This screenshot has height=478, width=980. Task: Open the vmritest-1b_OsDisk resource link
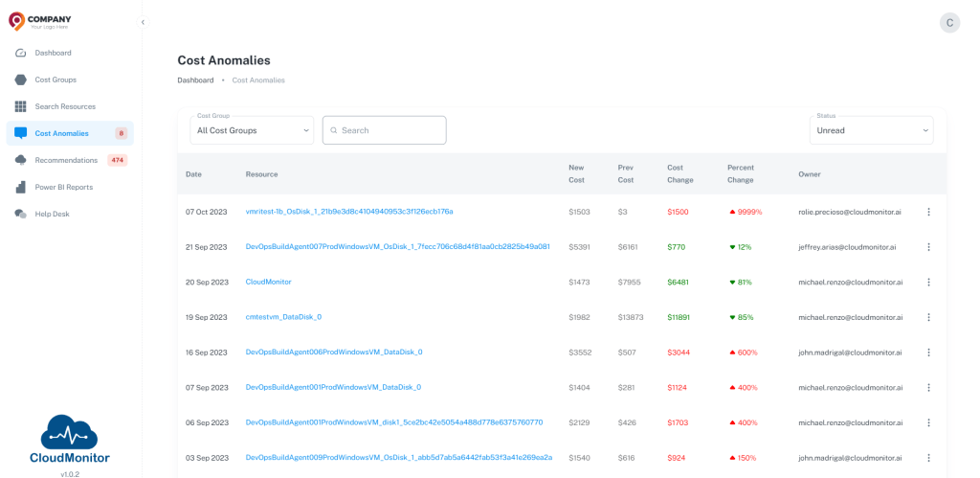[x=349, y=212]
